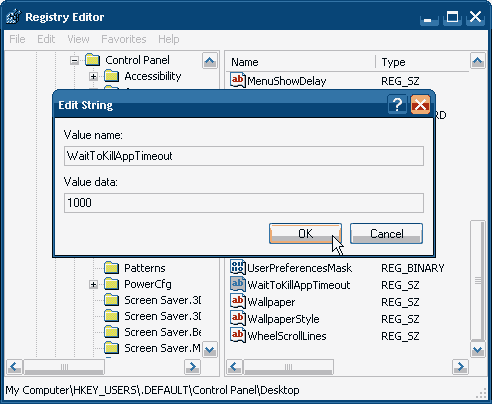Click values pane vertical scrollbar thumb
Viewport: 492px width, 404px height.
pos(478,280)
